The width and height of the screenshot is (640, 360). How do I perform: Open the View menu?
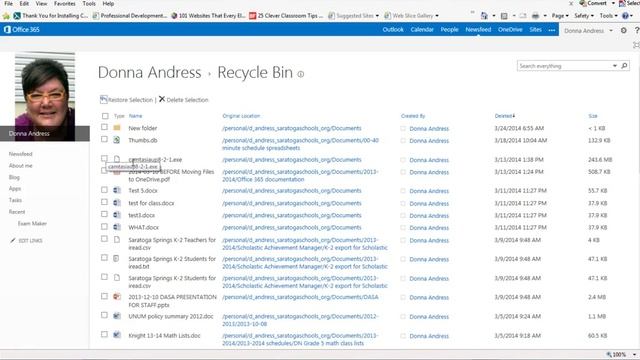(41, 4)
